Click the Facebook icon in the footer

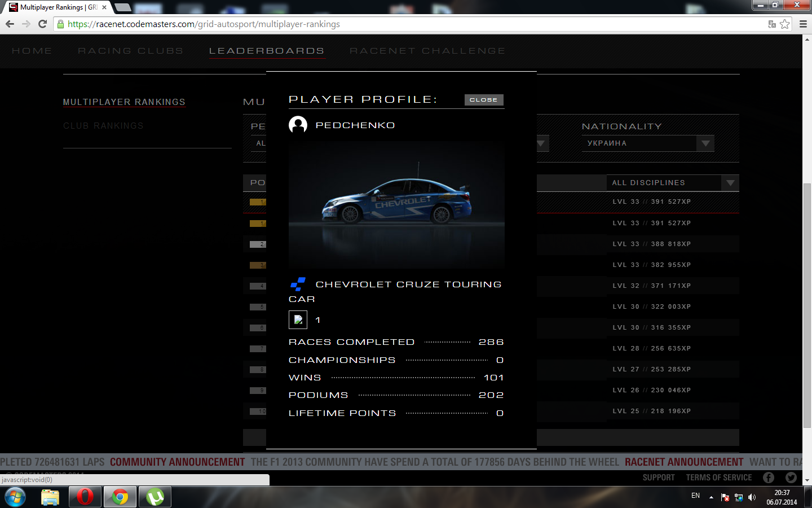769,478
